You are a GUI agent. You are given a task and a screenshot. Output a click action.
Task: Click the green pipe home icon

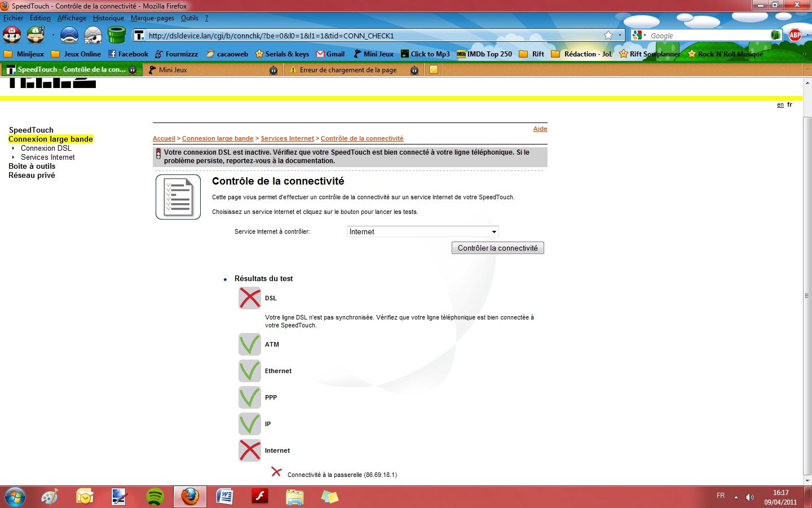117,35
